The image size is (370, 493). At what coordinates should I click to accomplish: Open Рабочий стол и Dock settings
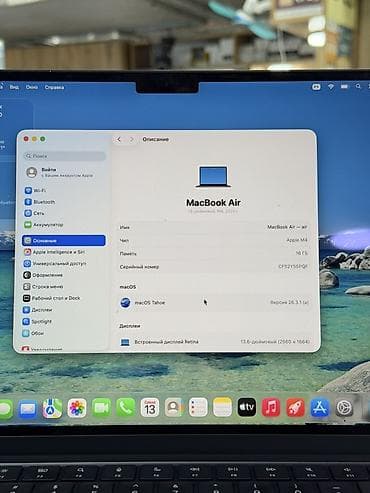(x=52, y=298)
